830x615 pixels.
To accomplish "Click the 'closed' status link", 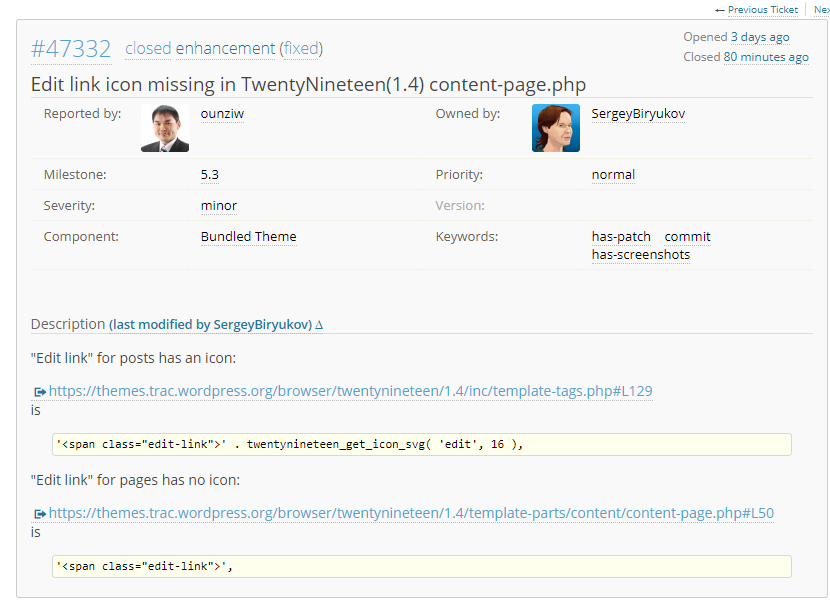I will pyautogui.click(x=148, y=48).
